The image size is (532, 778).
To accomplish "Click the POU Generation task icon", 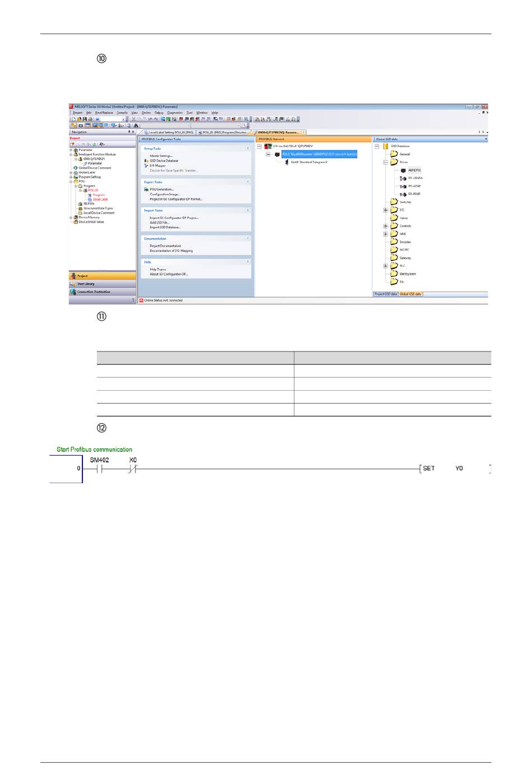I will pos(146,189).
